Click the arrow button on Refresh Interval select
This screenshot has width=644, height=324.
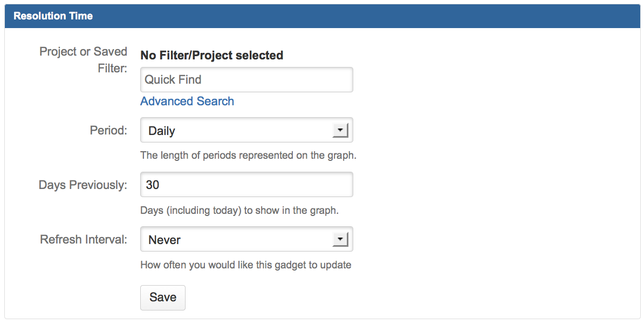[x=340, y=239]
